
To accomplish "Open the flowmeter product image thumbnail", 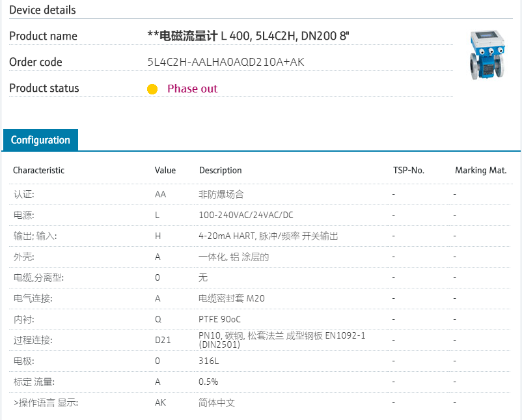I will point(488,57).
